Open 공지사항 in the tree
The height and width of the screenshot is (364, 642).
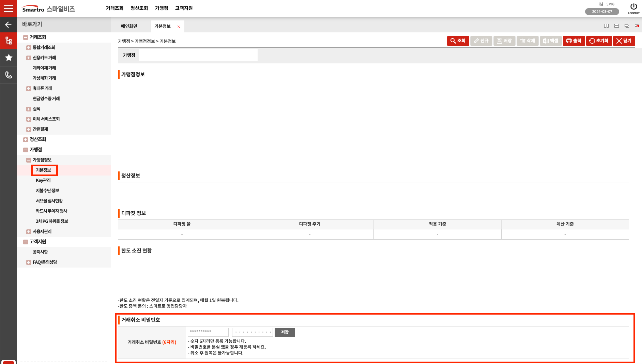pyautogui.click(x=40, y=252)
